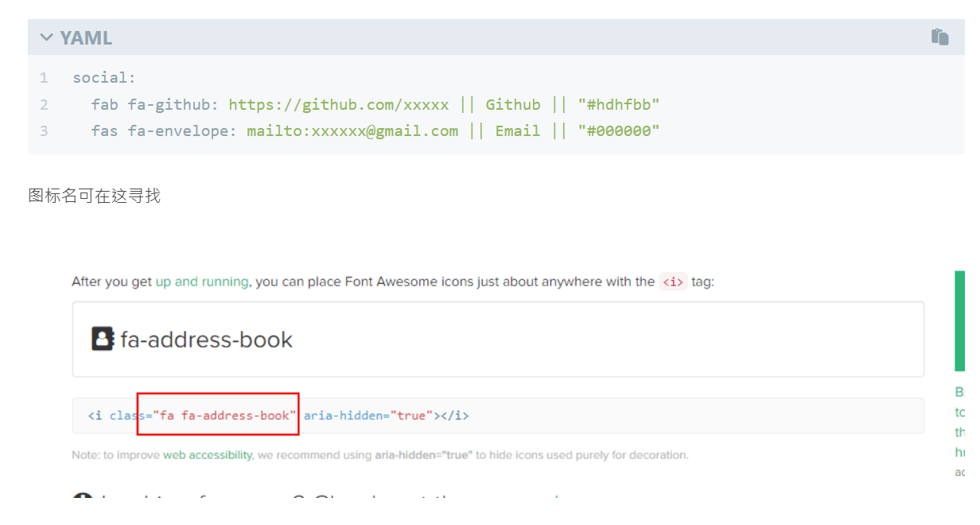Click line number 3 in code block
Image resolution: width=980 pixels, height=525 pixels.
click(44, 131)
